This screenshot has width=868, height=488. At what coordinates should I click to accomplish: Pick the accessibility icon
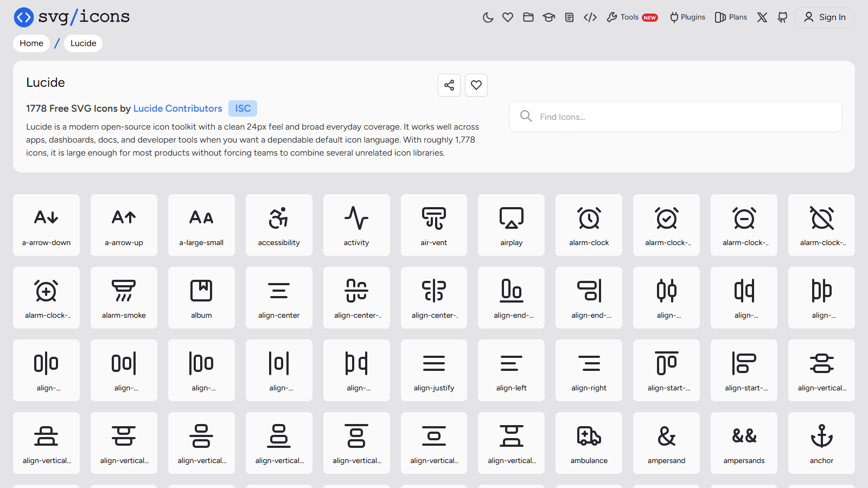[279, 225]
